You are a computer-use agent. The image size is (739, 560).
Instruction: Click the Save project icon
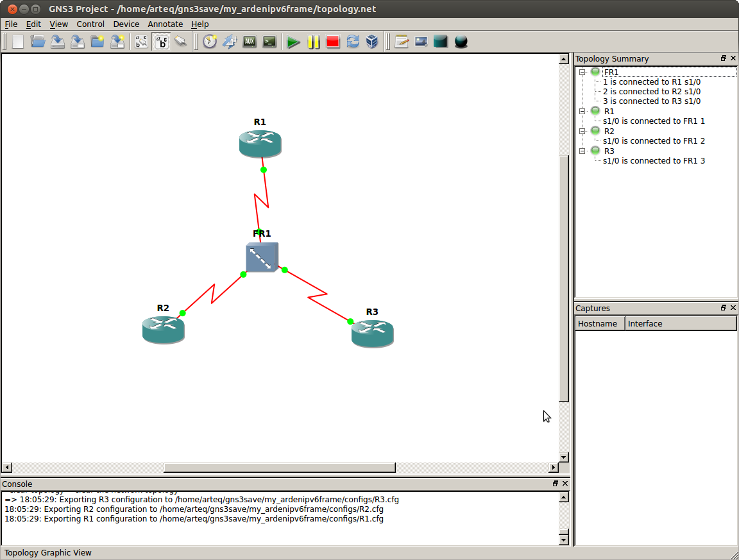tap(58, 42)
